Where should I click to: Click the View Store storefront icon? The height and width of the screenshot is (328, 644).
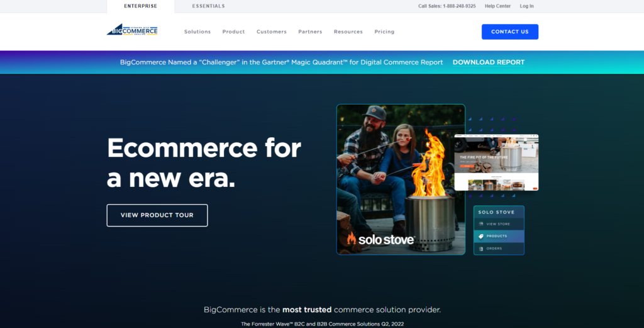point(481,224)
